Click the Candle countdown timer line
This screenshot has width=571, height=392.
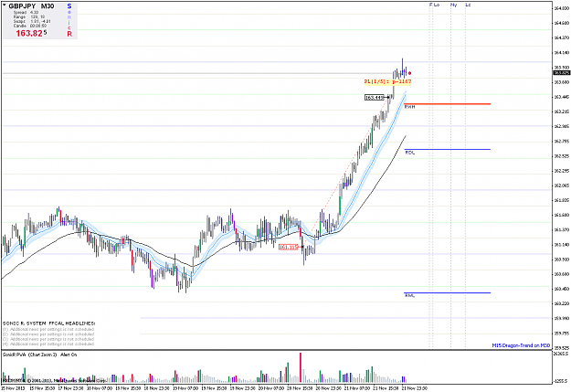(x=30, y=26)
